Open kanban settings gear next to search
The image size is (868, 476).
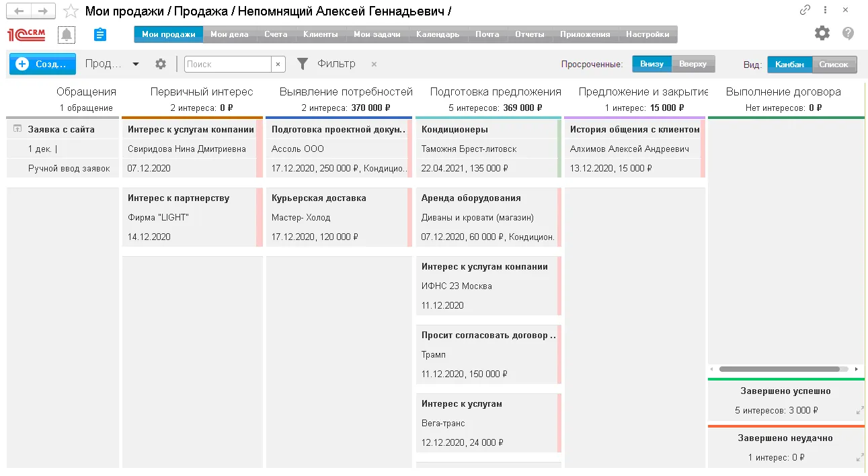pos(160,64)
